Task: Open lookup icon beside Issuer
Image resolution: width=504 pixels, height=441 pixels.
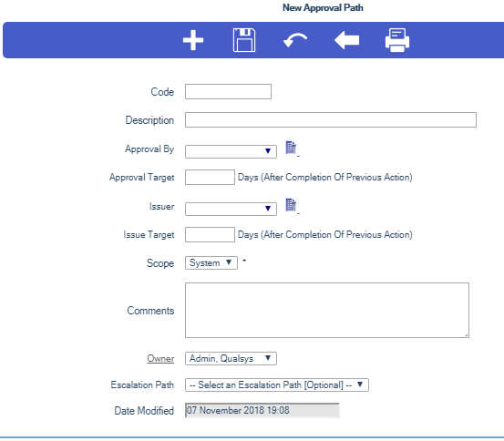Action: [291, 205]
